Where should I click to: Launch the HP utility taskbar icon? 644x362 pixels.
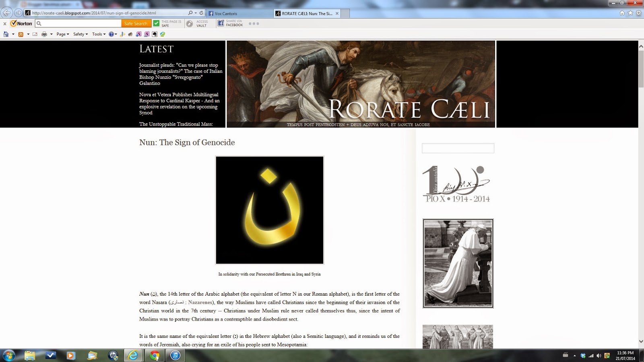[x=113, y=356]
